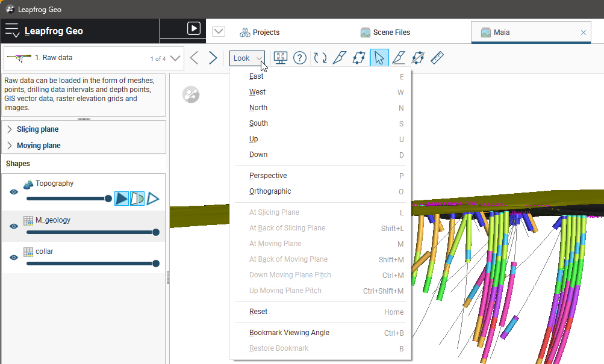Open the scene step dropdown '1 of 4'
Viewport: 604px width, 364px height.
click(175, 58)
